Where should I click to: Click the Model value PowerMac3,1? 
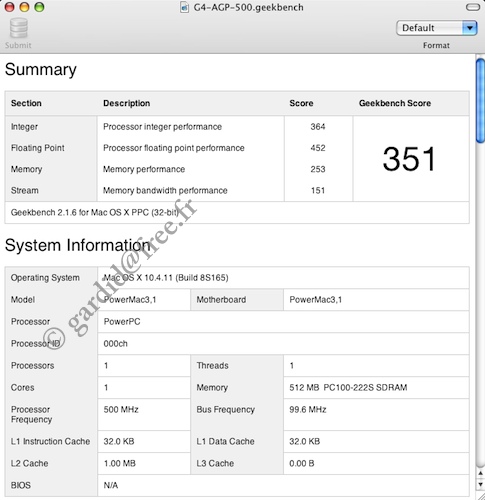coord(130,300)
